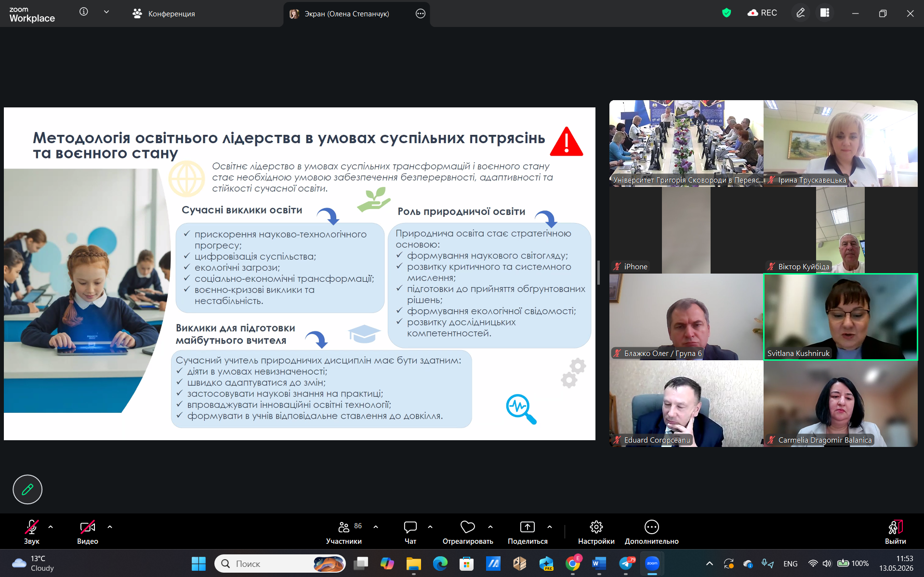Image resolution: width=924 pixels, height=577 pixels.
Task: Select Eduard Coropceanu video tile
Action: [x=686, y=404]
